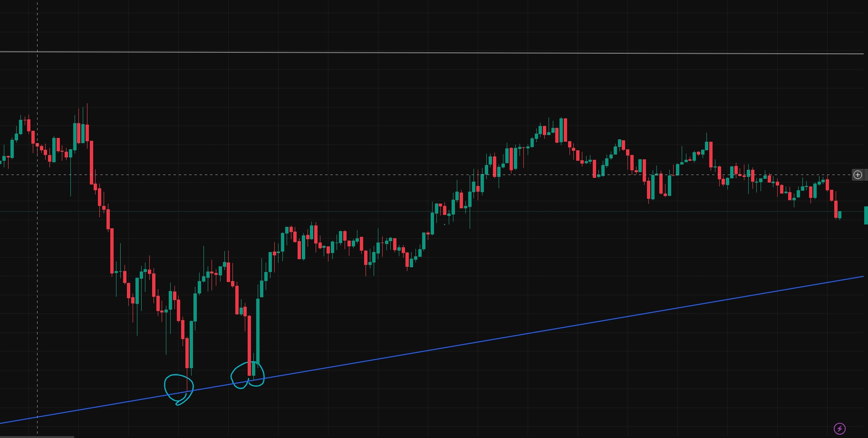Click where the trendline meets the vertical dashed line
The width and height of the screenshot is (868, 438).
pos(38,417)
